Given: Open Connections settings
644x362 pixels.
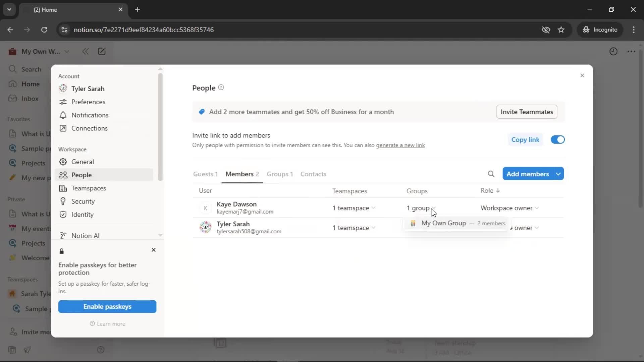Looking at the screenshot, I should point(105,128).
